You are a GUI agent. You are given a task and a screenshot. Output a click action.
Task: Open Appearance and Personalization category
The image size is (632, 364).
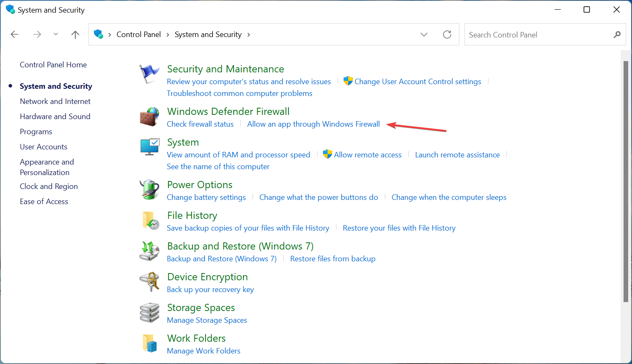pos(47,167)
